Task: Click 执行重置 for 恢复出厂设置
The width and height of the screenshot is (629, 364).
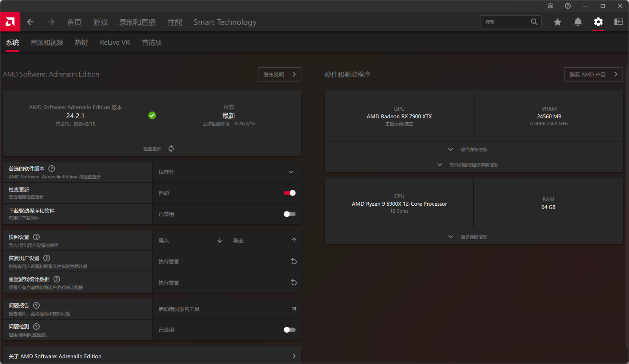Action: tap(169, 262)
